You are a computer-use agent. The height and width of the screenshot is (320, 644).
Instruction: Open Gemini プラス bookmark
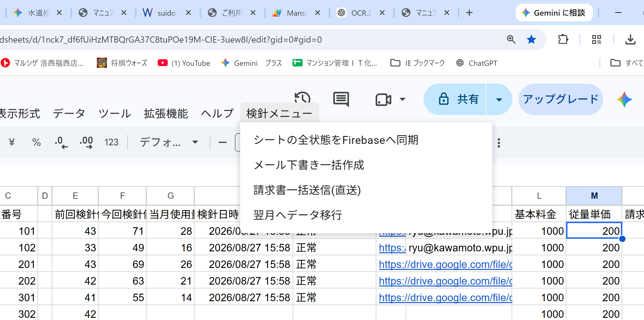click(x=251, y=63)
